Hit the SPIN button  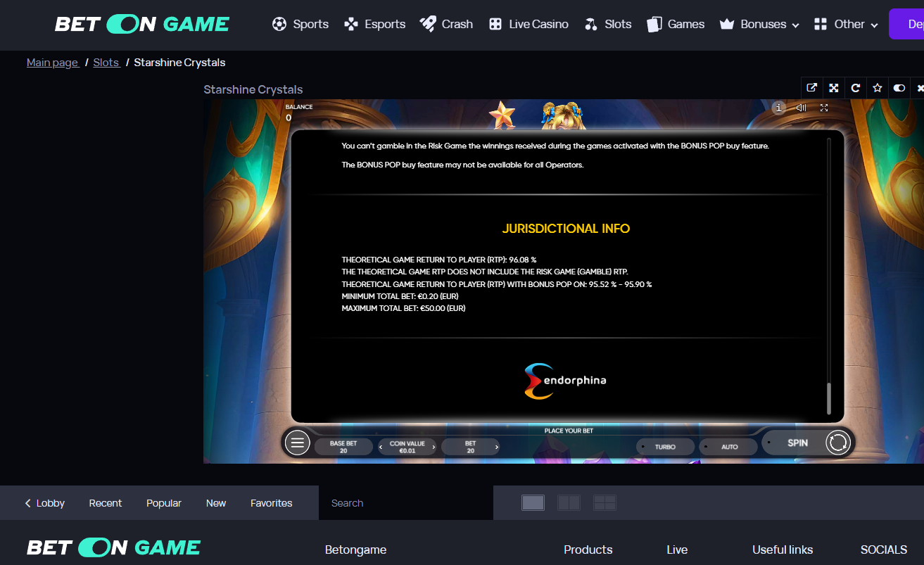coord(797,443)
